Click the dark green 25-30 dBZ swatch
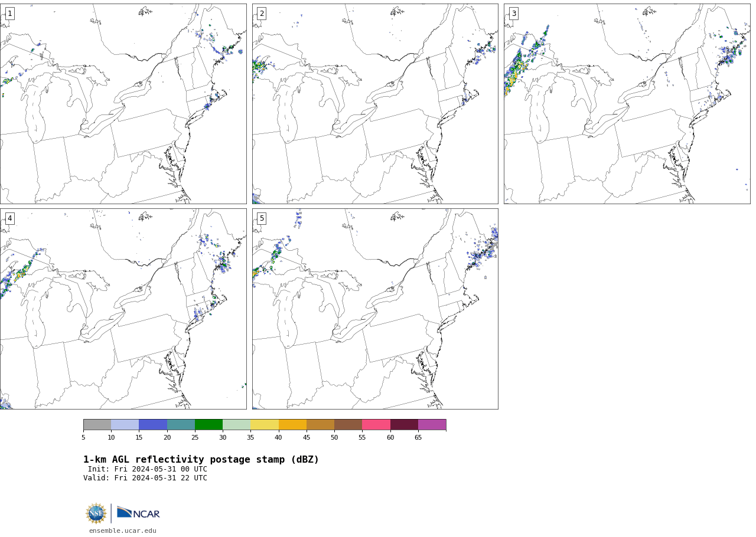 (208, 425)
